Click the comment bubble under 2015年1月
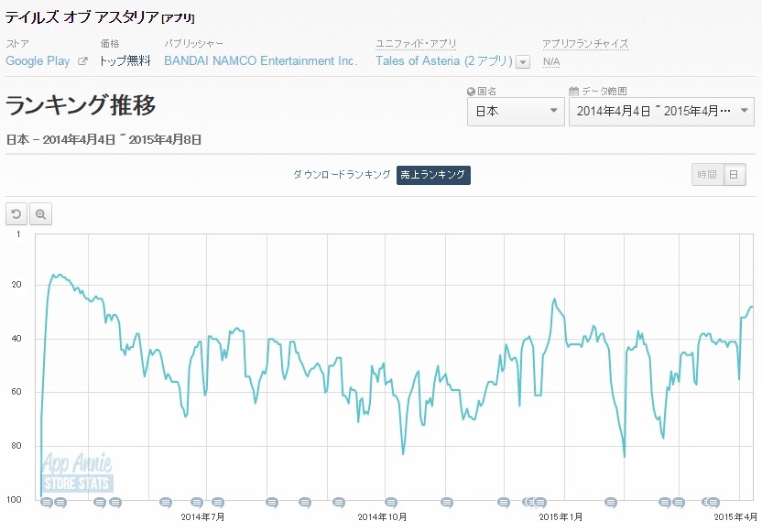Image resolution: width=762 pixels, height=532 pixels. click(540, 502)
